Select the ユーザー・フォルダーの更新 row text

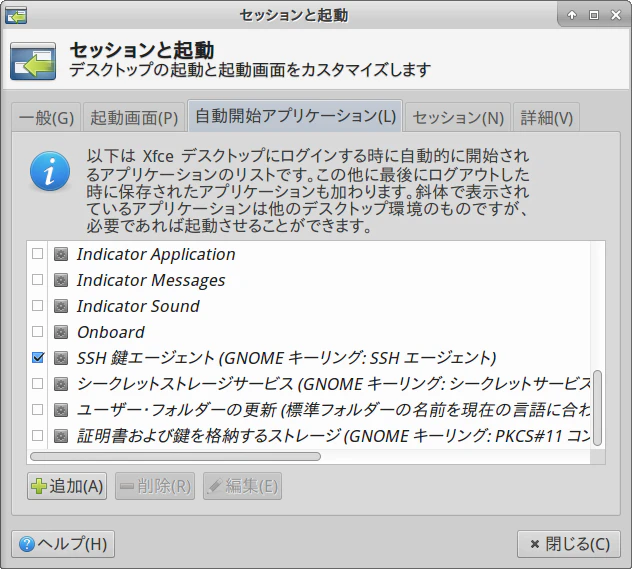(333, 410)
